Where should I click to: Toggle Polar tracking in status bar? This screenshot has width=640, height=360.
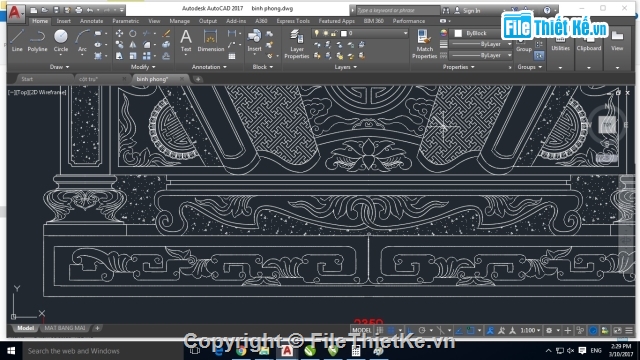tap(422, 330)
